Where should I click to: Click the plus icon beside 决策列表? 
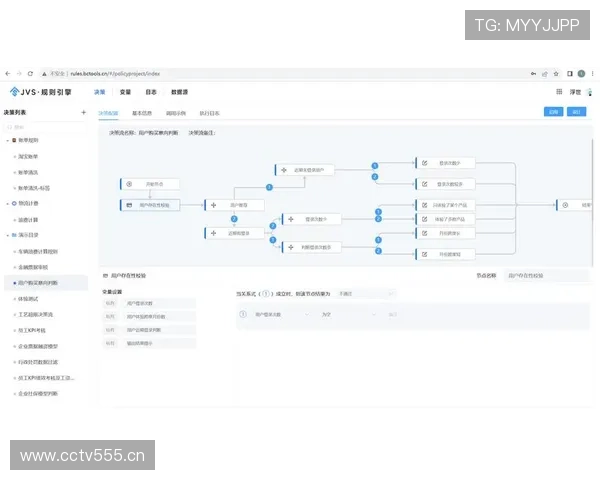coord(83,113)
